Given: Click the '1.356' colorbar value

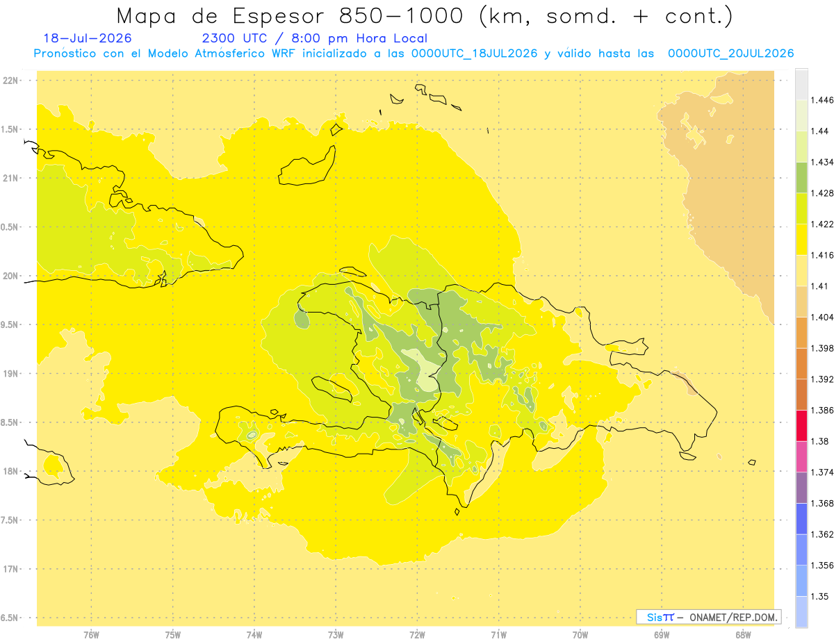Looking at the screenshot, I should click(x=822, y=565).
